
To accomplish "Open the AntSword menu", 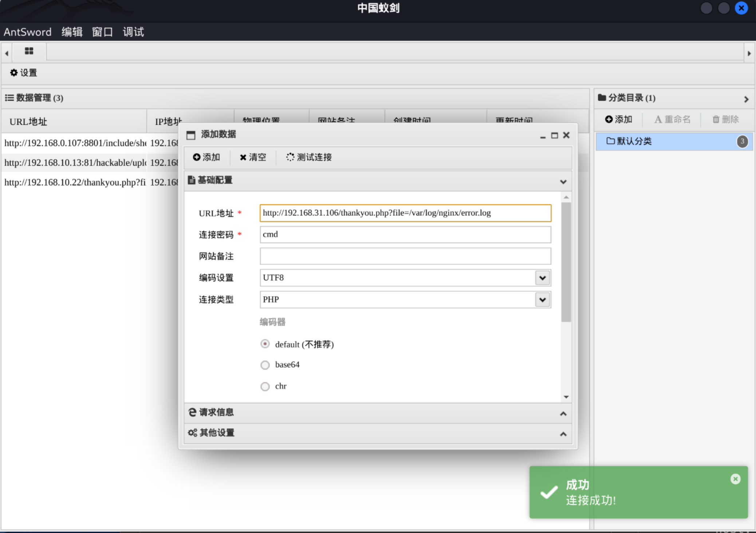I will click(x=28, y=32).
